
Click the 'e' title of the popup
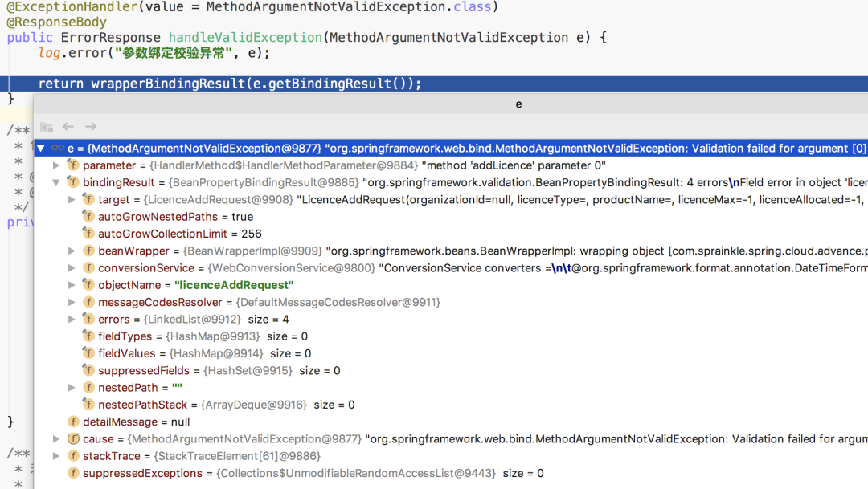coord(518,104)
